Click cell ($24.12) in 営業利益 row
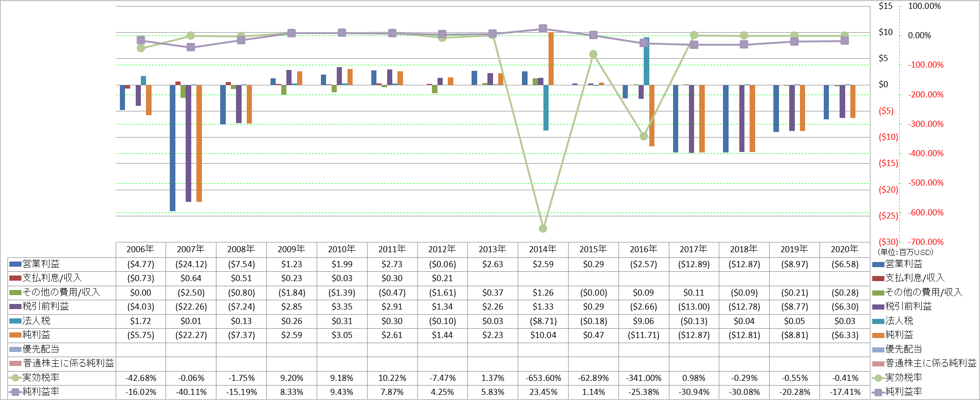The image size is (980, 400). [191, 264]
